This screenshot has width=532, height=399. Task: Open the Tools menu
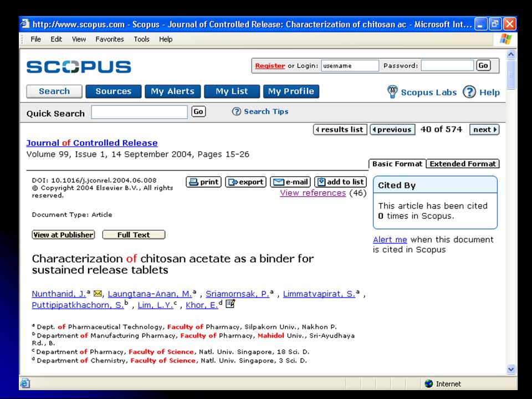pyautogui.click(x=141, y=39)
